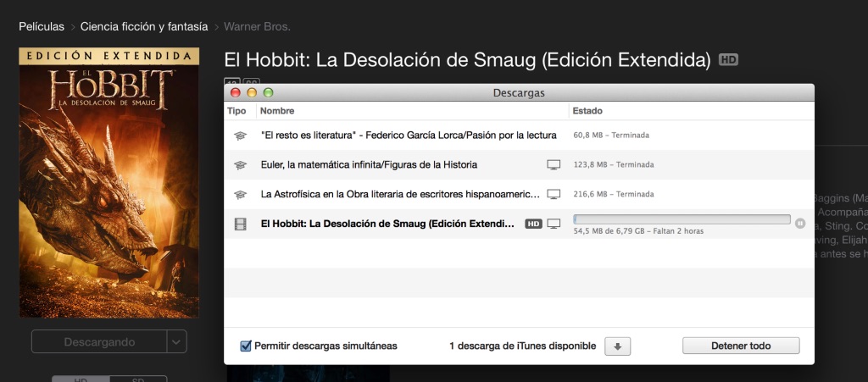Click the monitor icon in Euler row
The height and width of the screenshot is (382, 868).
[x=554, y=164]
